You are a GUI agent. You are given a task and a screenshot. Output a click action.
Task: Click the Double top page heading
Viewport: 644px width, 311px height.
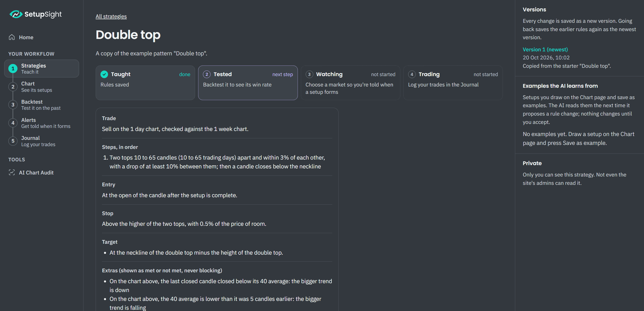[128, 35]
